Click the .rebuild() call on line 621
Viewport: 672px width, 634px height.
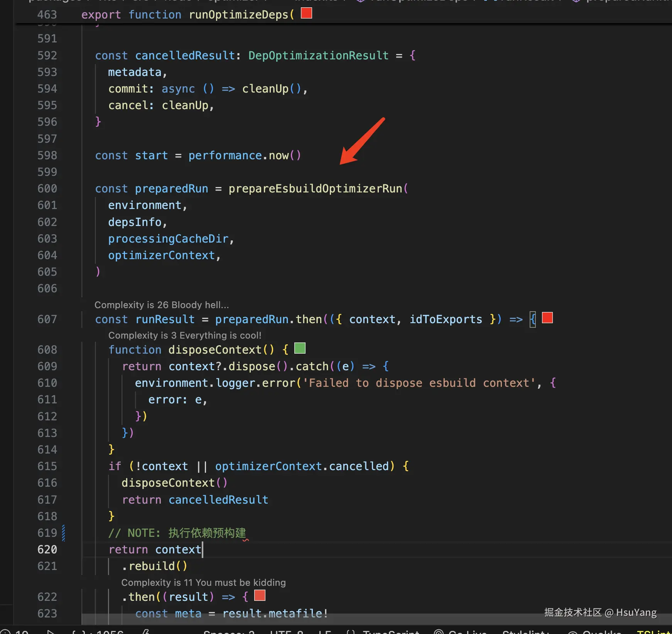(154, 566)
